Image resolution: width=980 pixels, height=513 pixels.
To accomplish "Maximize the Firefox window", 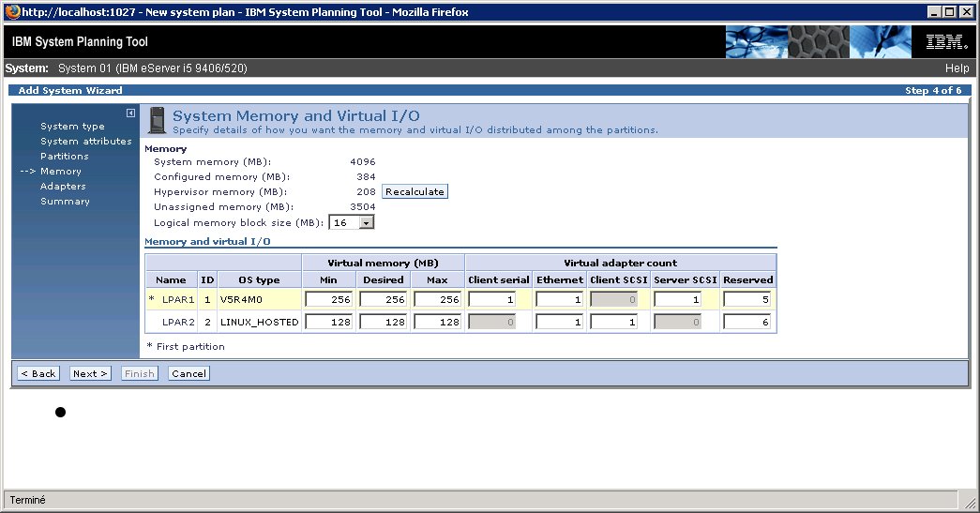I will click(x=949, y=12).
